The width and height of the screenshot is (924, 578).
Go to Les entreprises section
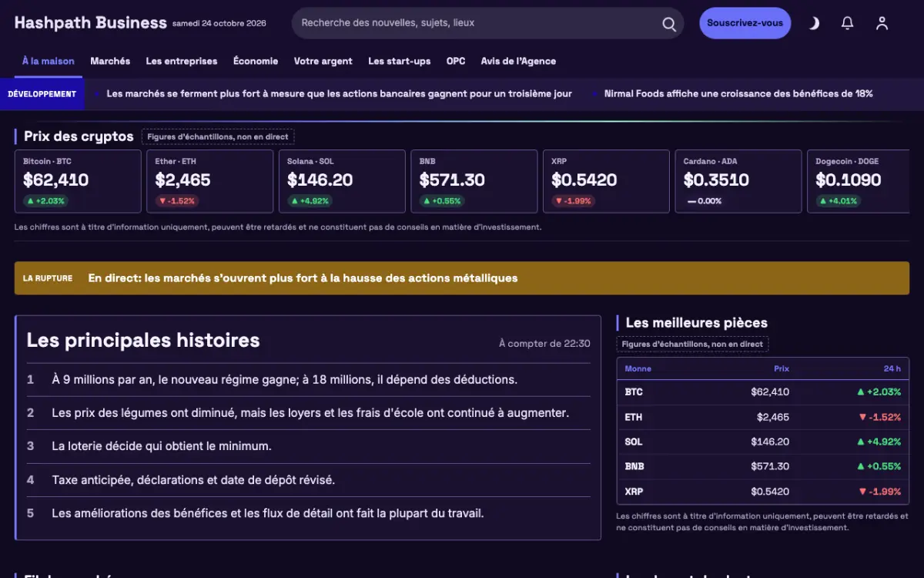[x=182, y=62]
